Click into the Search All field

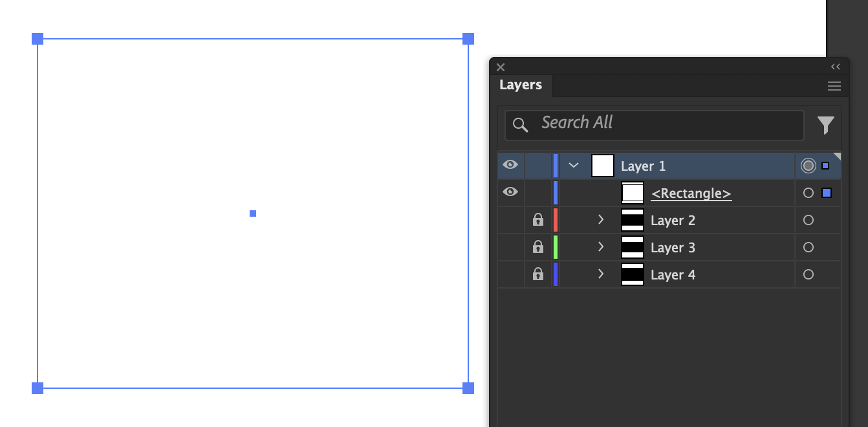click(654, 125)
